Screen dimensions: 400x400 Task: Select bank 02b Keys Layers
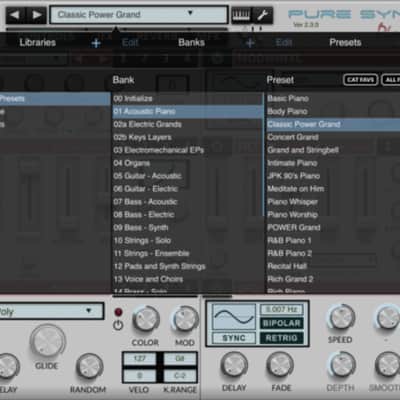pyautogui.click(x=188, y=137)
